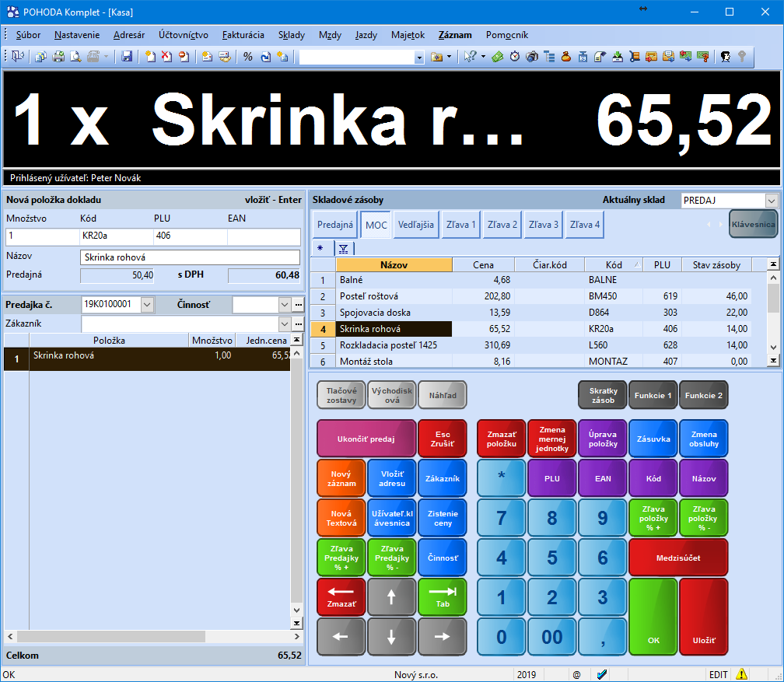This screenshot has width=784, height=682.
Task: Switch to the Zľava 2 price tab
Action: point(502,225)
